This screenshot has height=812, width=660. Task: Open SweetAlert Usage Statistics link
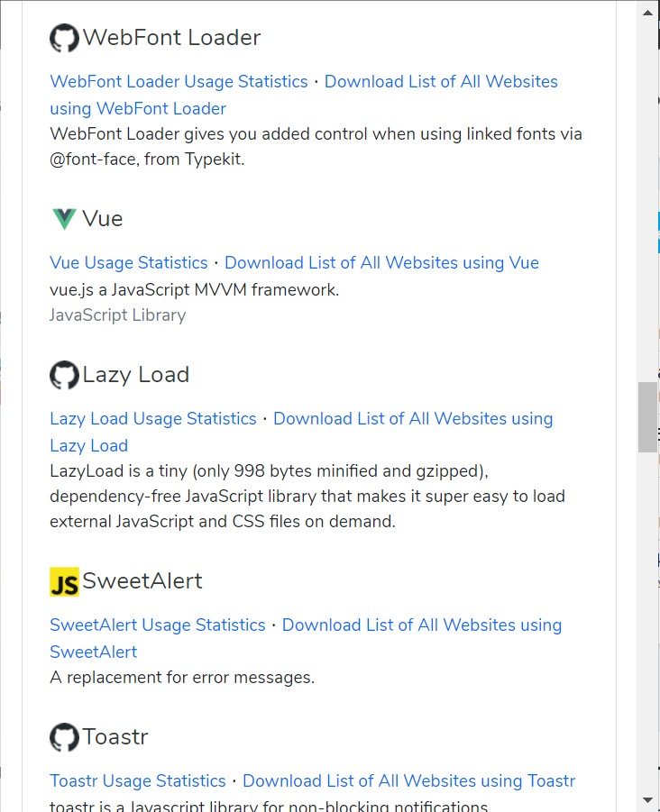tap(158, 625)
